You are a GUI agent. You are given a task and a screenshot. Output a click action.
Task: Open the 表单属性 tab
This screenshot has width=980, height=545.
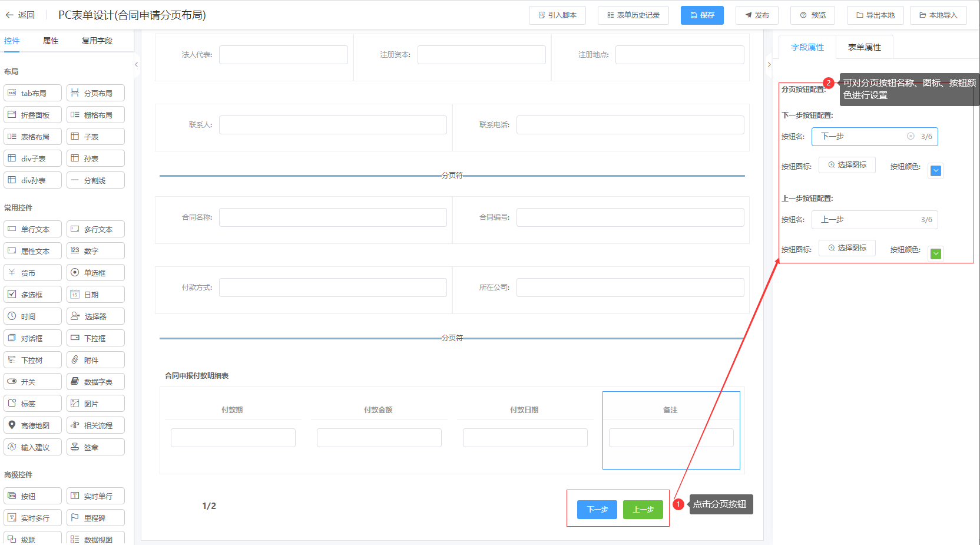(865, 47)
